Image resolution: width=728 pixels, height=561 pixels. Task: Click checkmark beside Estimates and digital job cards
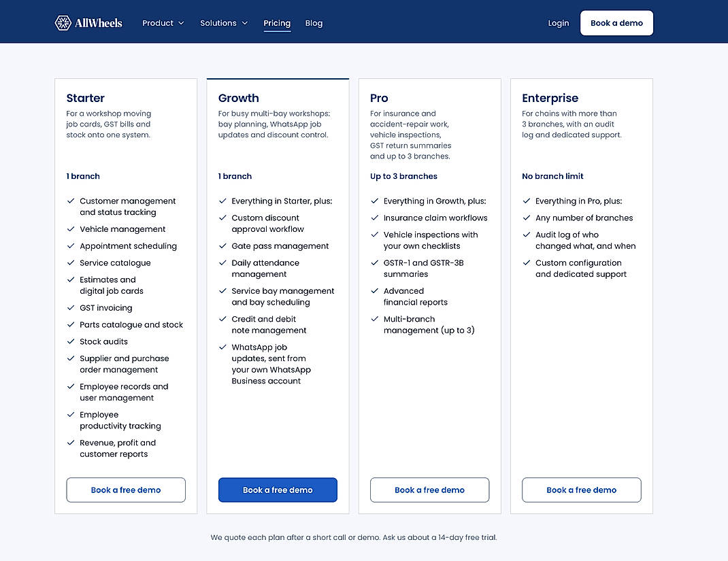pos(71,279)
